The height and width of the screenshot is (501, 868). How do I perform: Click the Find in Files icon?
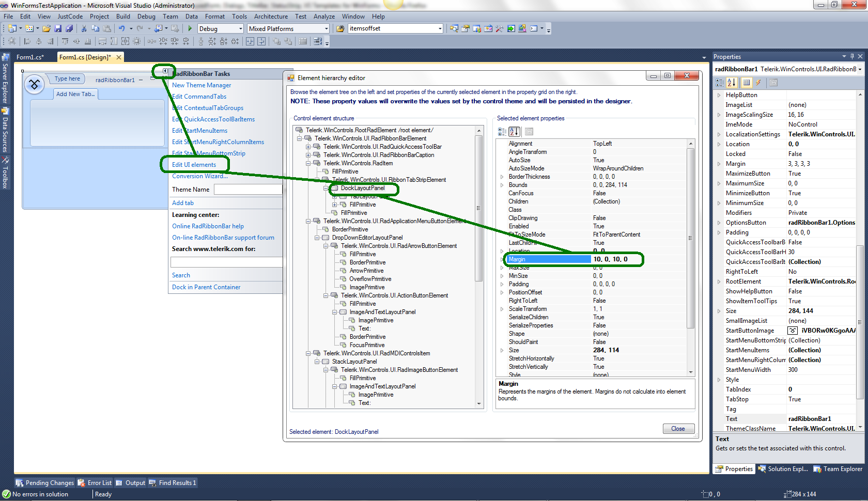click(x=340, y=28)
